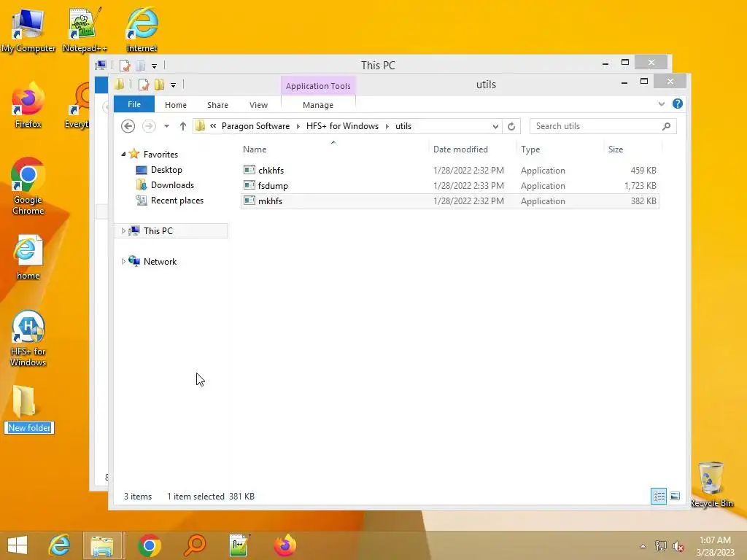Click the chkhfs file icon
This screenshot has width=747, height=560.
coord(249,169)
